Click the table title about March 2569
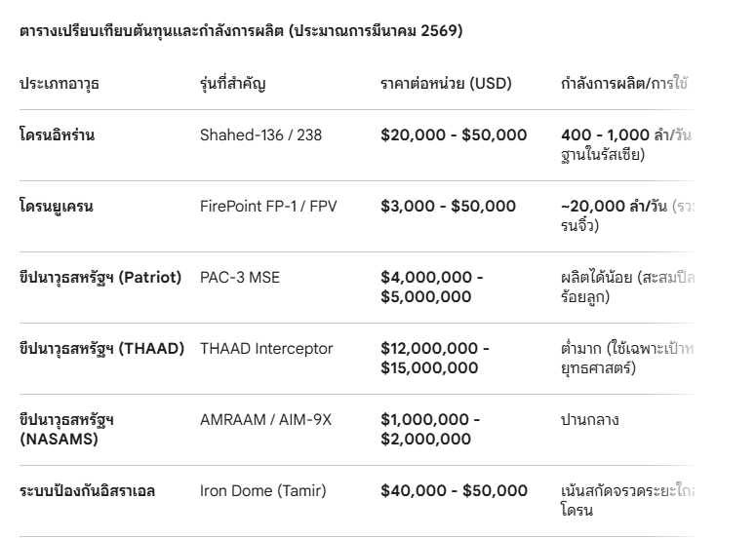 coord(241,31)
